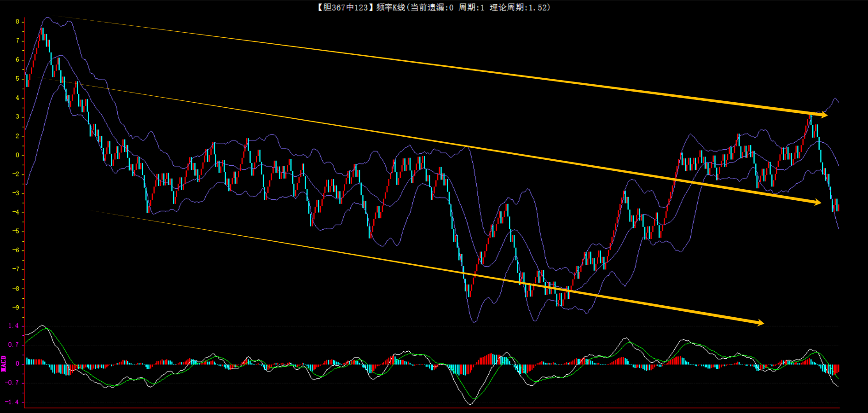Select the 0 label on the main price axis

click(x=17, y=155)
